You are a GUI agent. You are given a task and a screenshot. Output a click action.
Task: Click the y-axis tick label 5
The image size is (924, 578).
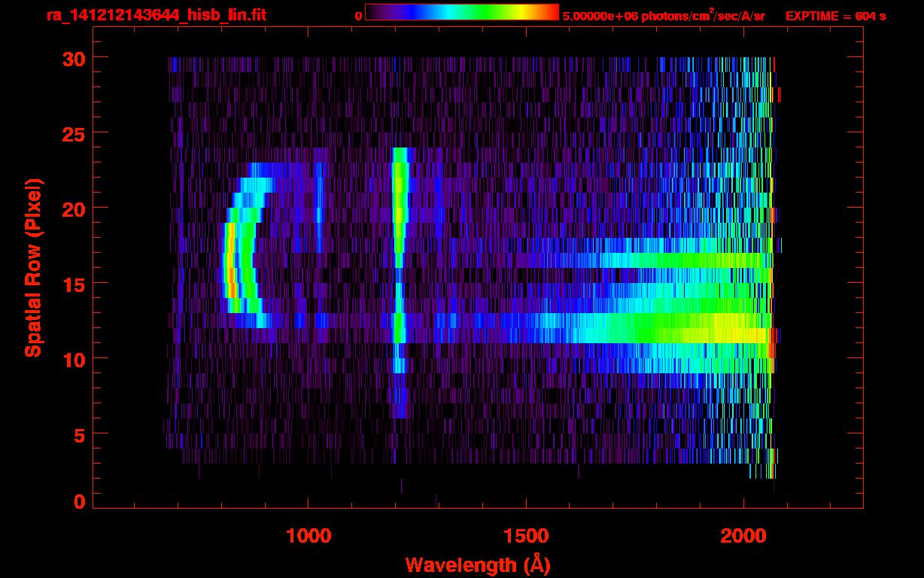pyautogui.click(x=80, y=434)
